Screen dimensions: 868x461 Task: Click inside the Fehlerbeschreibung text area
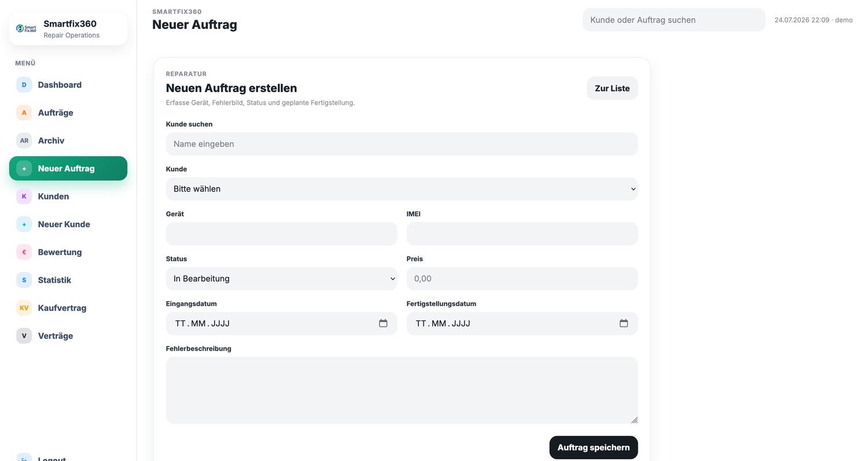[x=402, y=390]
